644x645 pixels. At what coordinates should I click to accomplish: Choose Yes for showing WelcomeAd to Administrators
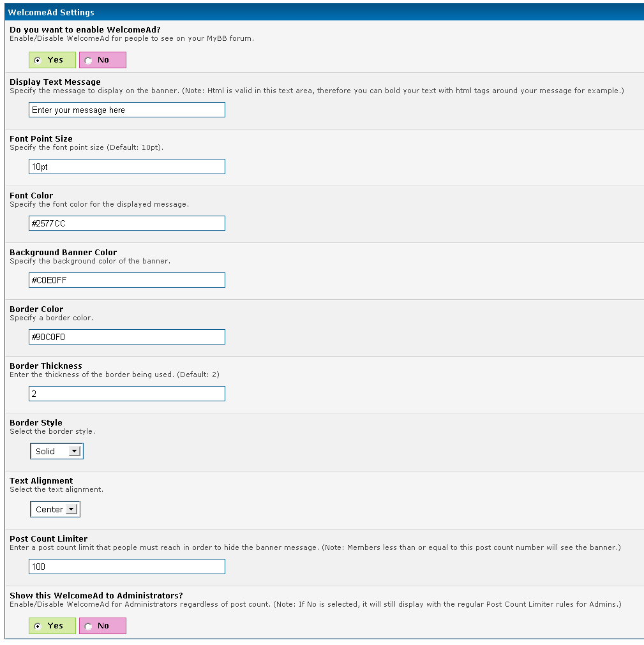click(x=38, y=626)
